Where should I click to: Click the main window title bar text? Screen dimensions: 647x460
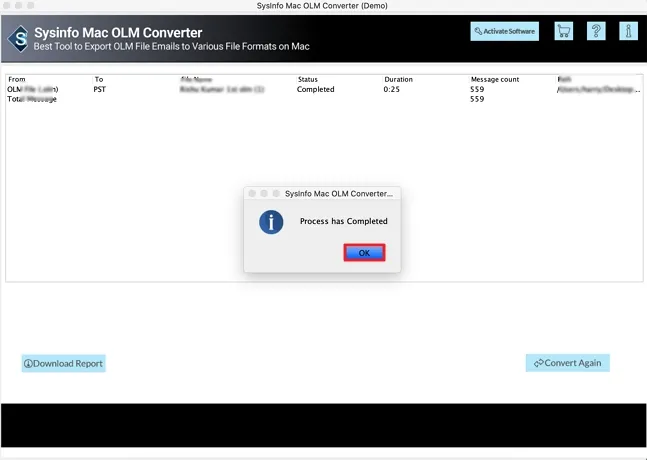point(322,6)
